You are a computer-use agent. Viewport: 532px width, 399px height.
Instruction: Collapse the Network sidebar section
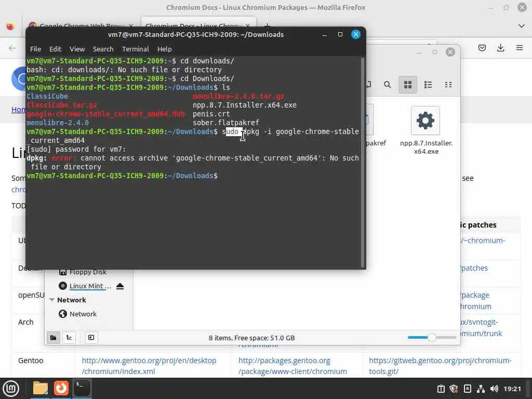tap(51, 300)
